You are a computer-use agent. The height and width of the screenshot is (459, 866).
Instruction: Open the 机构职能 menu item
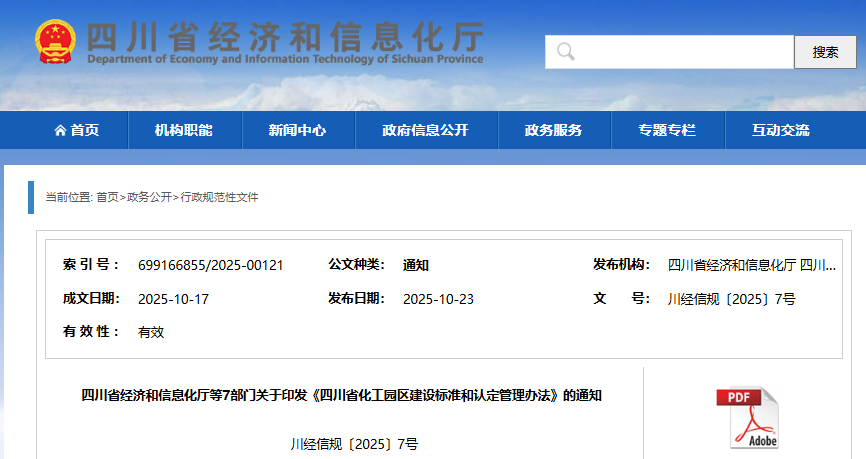coord(183,130)
